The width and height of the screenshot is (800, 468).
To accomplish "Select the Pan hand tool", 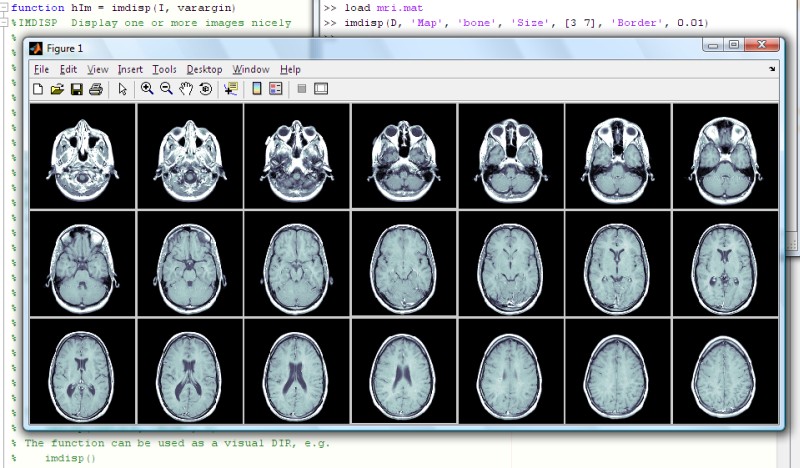I will tap(186, 89).
